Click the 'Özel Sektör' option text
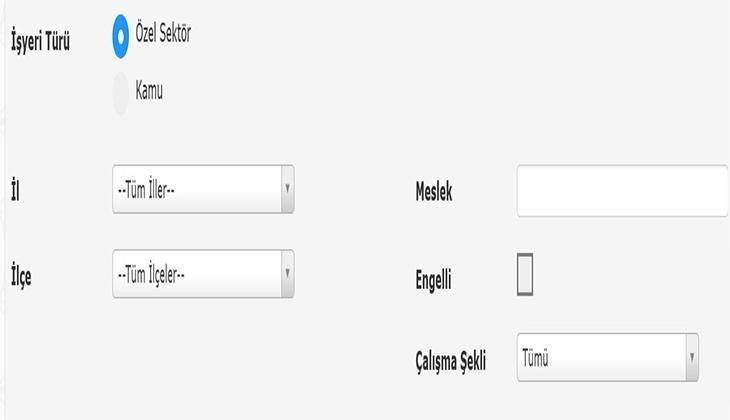The image size is (730, 420). pyautogui.click(x=163, y=34)
